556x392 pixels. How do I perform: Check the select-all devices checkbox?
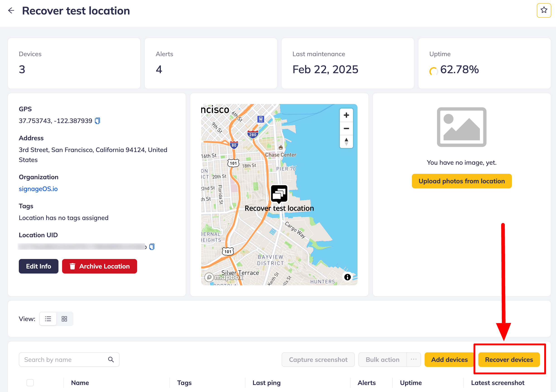[30, 382]
